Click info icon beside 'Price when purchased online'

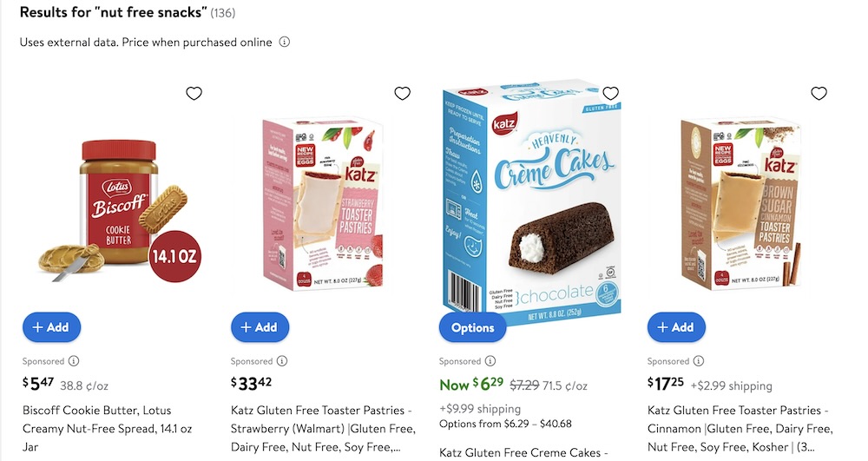point(284,43)
